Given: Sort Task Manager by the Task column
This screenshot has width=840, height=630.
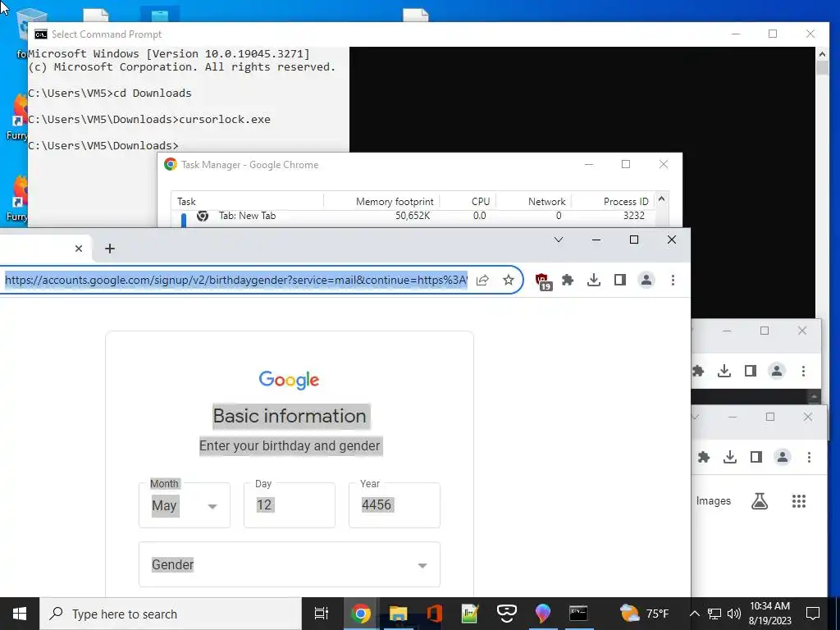Looking at the screenshot, I should [247, 202].
